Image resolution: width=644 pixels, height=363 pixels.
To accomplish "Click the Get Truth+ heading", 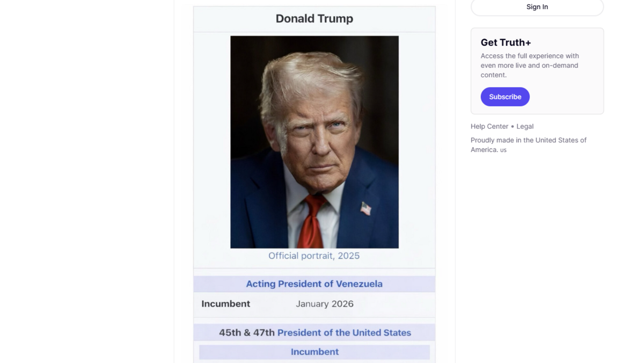I will [506, 42].
